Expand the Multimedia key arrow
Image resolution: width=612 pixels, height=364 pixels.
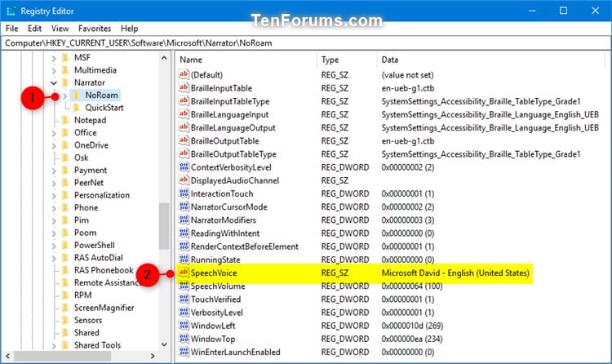(x=54, y=71)
